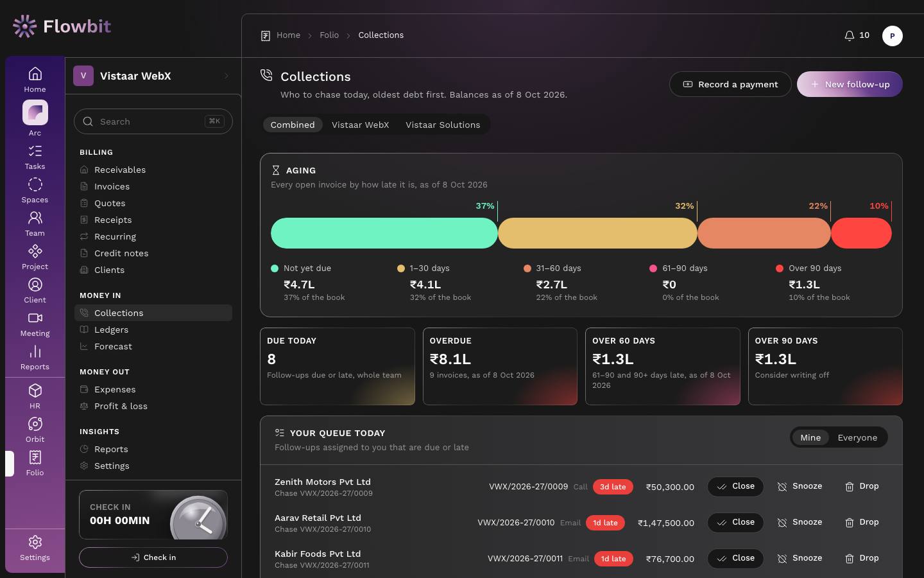Open Project in the left rail
This screenshot has width=924, height=578.
tap(35, 258)
